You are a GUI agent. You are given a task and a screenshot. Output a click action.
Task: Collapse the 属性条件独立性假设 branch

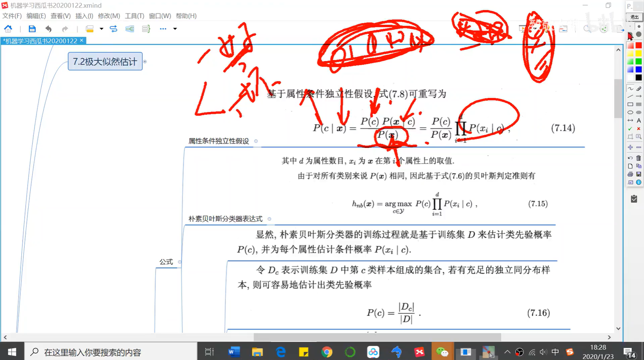click(x=256, y=141)
